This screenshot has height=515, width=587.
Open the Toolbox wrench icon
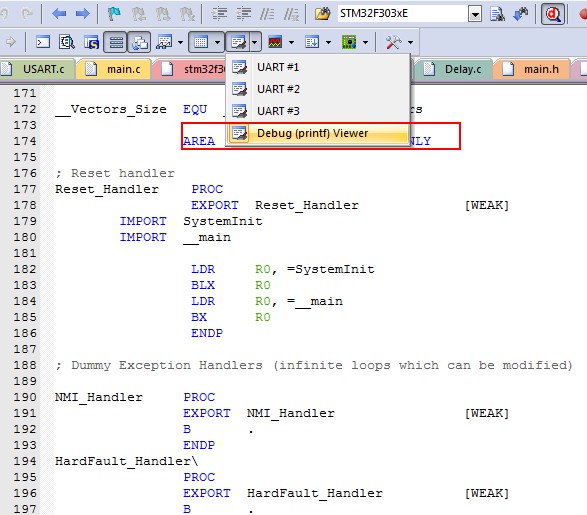[393, 42]
